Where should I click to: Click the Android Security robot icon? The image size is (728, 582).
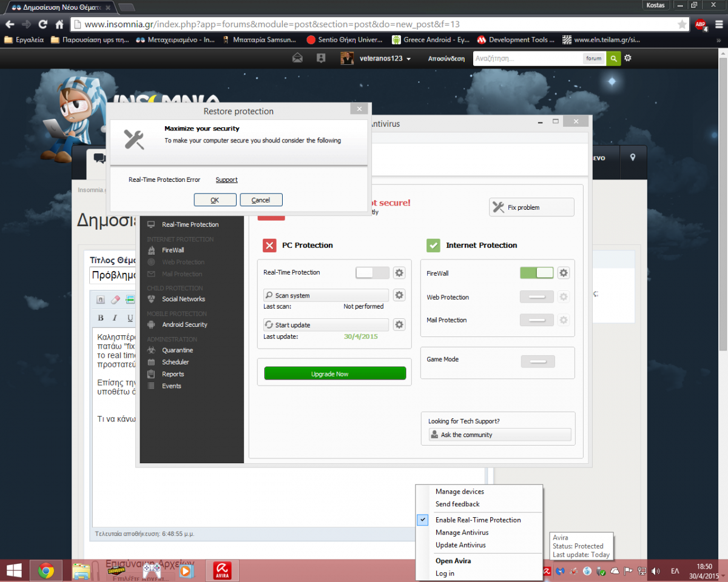pyautogui.click(x=151, y=324)
